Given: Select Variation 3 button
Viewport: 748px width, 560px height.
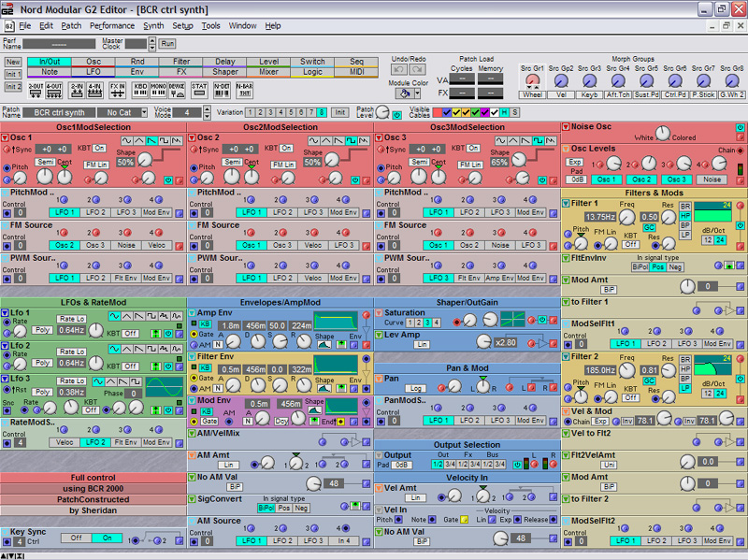Looking at the screenshot, I should pyautogui.click(x=270, y=112).
